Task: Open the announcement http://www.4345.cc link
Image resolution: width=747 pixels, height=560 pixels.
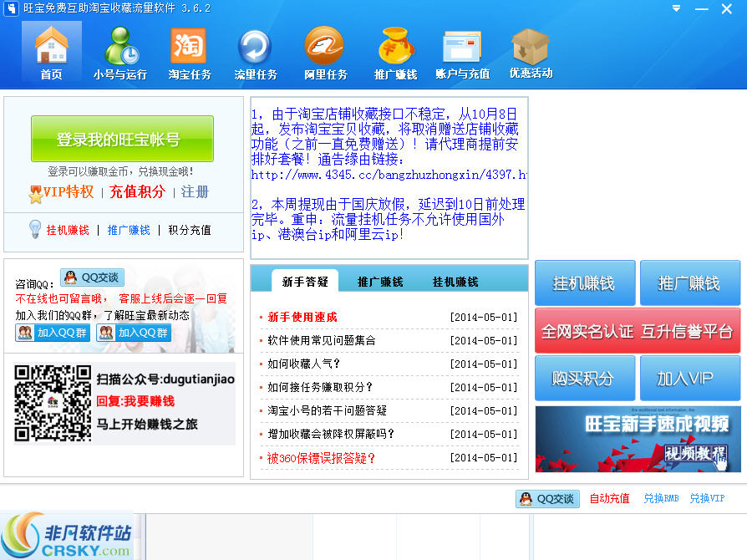Action: pyautogui.click(x=389, y=175)
